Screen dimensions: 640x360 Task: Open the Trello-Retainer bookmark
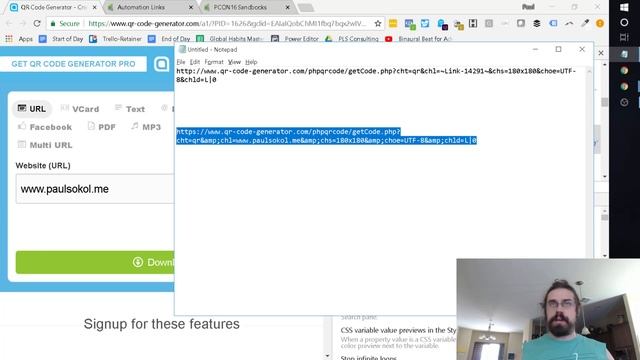pos(116,39)
